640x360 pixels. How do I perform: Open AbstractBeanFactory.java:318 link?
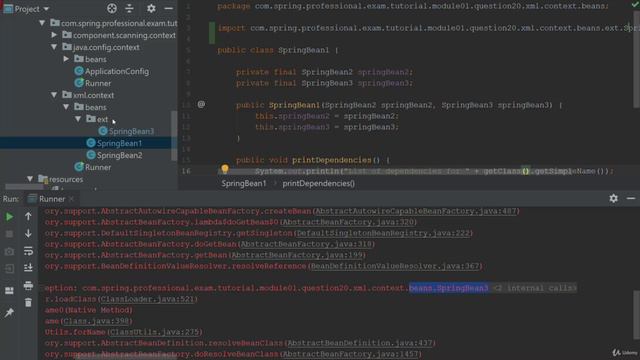click(x=306, y=244)
